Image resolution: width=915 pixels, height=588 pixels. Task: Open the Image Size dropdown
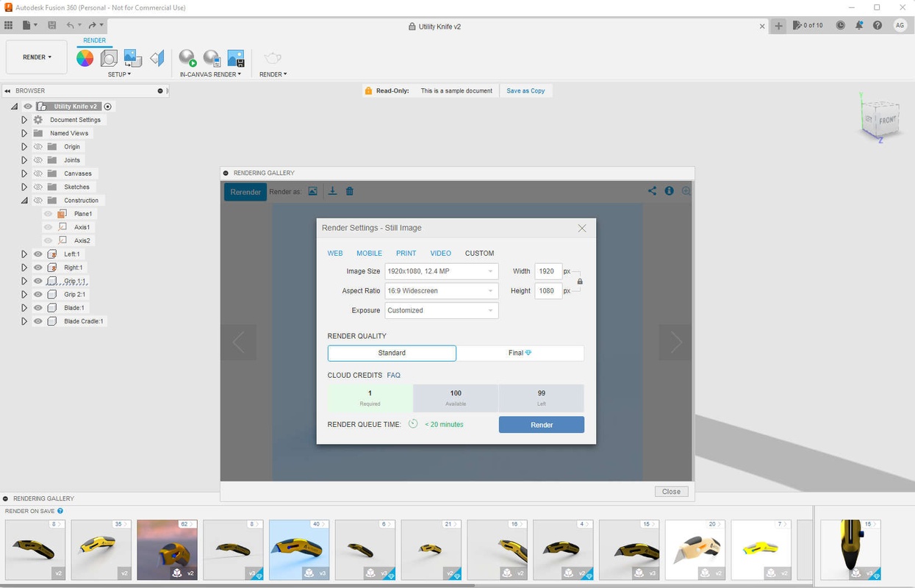[x=442, y=271]
